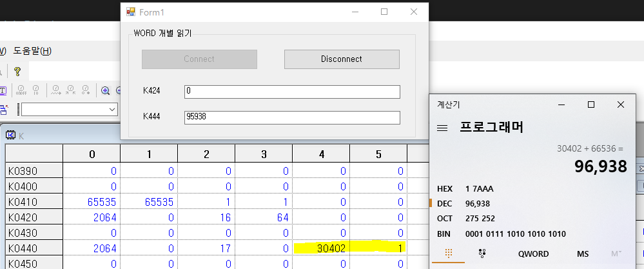Click highlighted column 5 cell in K0440
Viewport: 644px width, 269px height.
[x=378, y=248]
